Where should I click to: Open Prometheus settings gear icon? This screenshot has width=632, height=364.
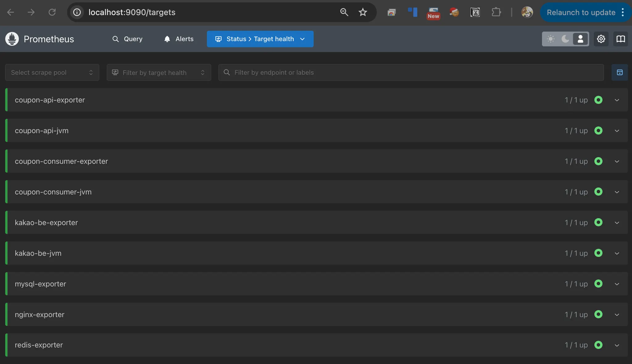[601, 39]
